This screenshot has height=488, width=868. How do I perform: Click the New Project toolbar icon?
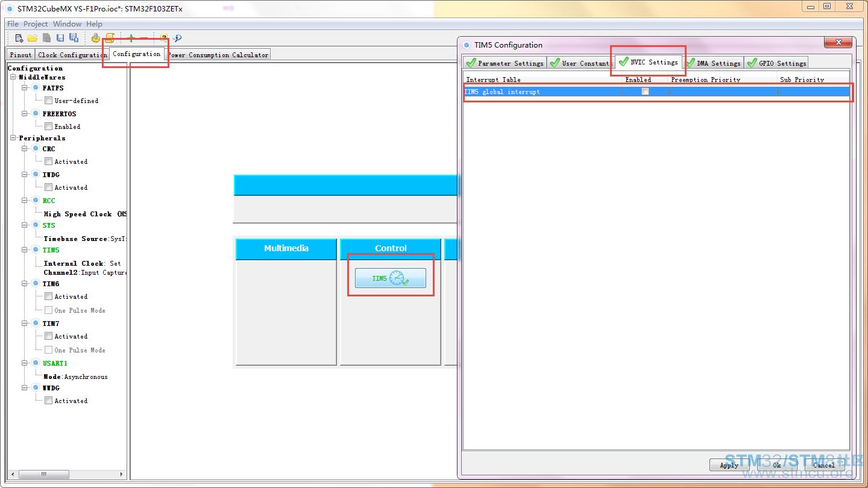(19, 38)
